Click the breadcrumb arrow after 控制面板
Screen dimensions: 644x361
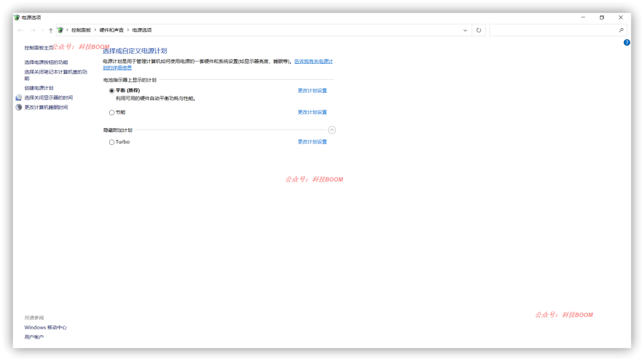95,30
